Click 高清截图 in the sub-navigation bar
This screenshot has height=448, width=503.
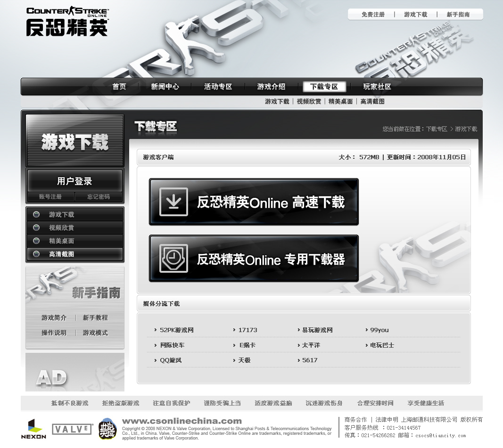pyautogui.click(x=372, y=102)
